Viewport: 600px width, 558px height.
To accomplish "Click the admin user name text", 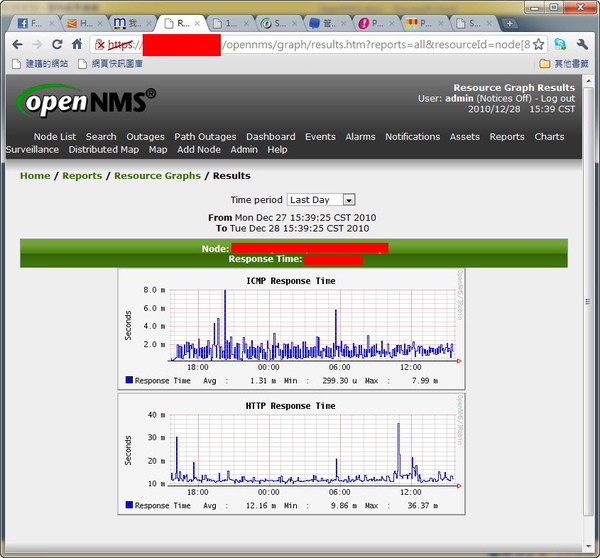I will pos(459,98).
